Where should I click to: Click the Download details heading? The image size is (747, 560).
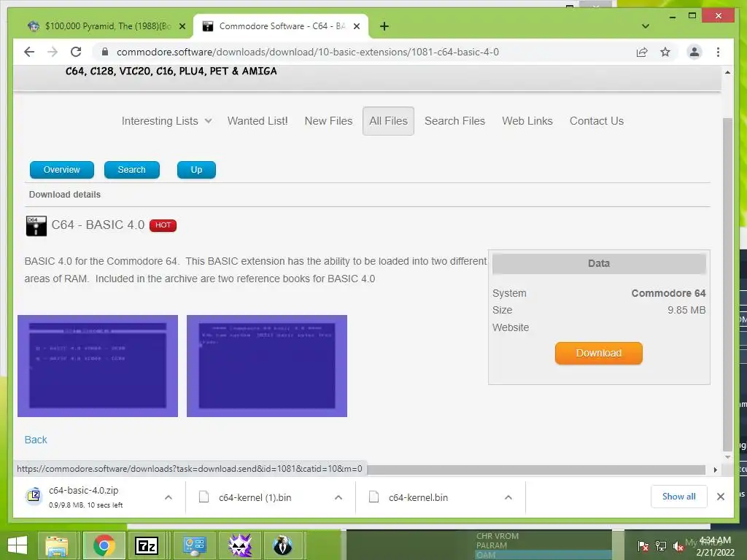coord(65,194)
